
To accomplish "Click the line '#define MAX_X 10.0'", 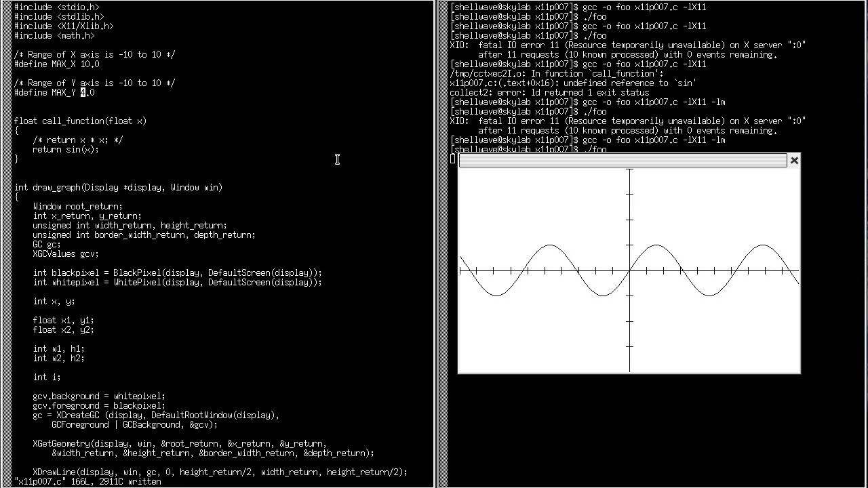I will coord(56,64).
